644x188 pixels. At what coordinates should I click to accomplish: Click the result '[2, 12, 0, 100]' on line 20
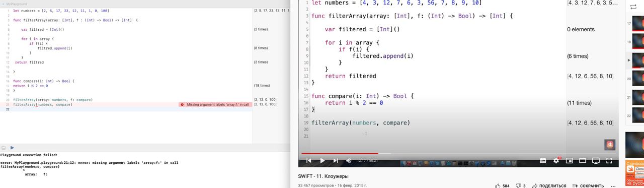(x=265, y=100)
